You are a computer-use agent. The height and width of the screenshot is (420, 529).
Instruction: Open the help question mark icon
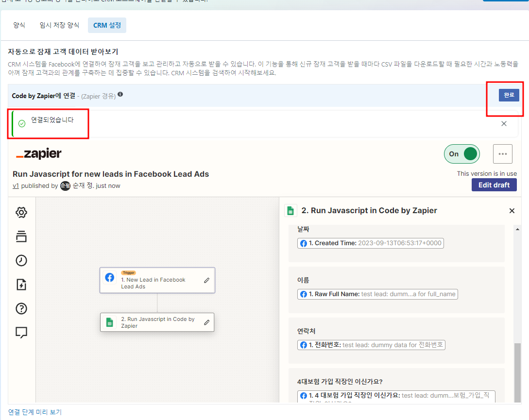pos(21,308)
